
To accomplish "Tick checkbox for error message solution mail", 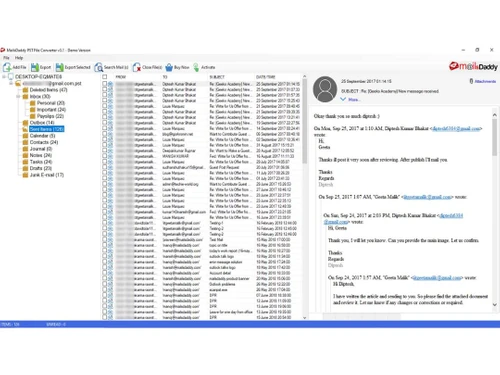I will coord(105,262).
